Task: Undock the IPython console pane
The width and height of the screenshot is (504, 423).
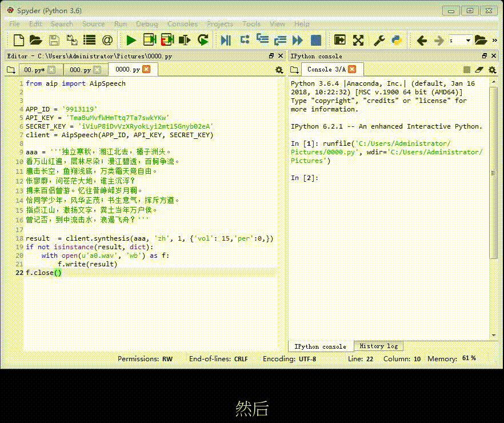Action: [x=485, y=56]
